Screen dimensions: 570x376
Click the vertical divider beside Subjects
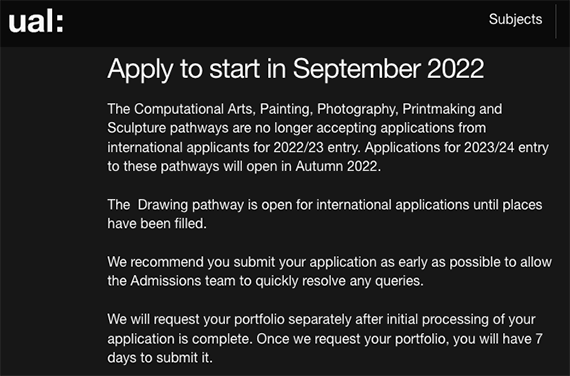556,21
